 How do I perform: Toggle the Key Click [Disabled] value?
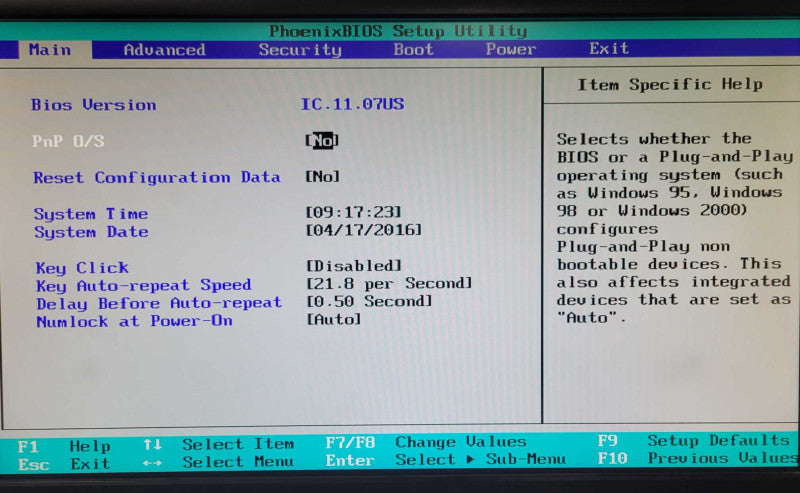(354, 266)
